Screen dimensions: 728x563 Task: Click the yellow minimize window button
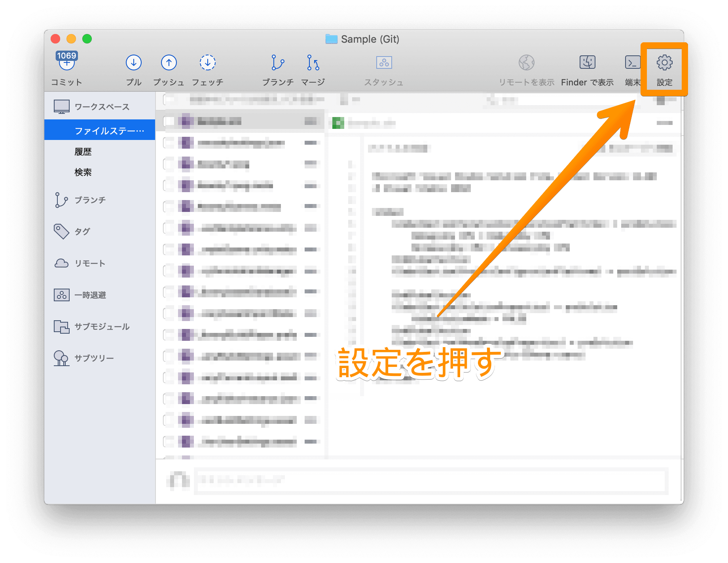pos(71,39)
